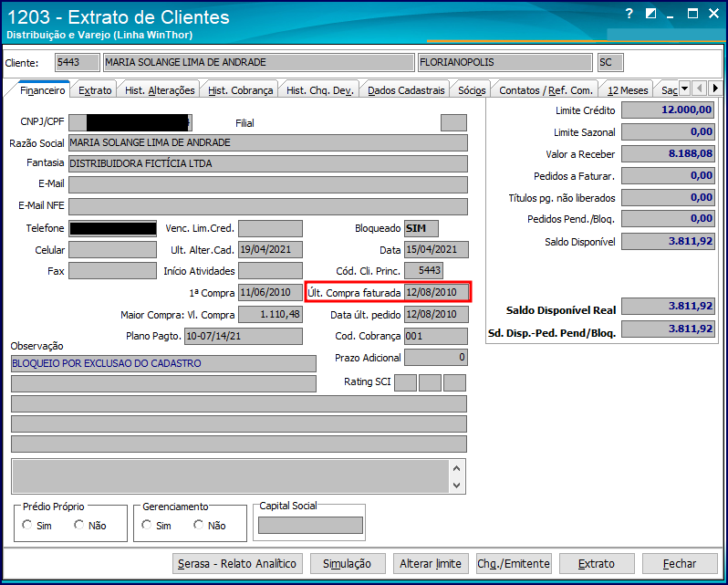Click the Limite Crédito value 12.000,00
This screenshot has width=728, height=585.
pyautogui.click(x=668, y=110)
